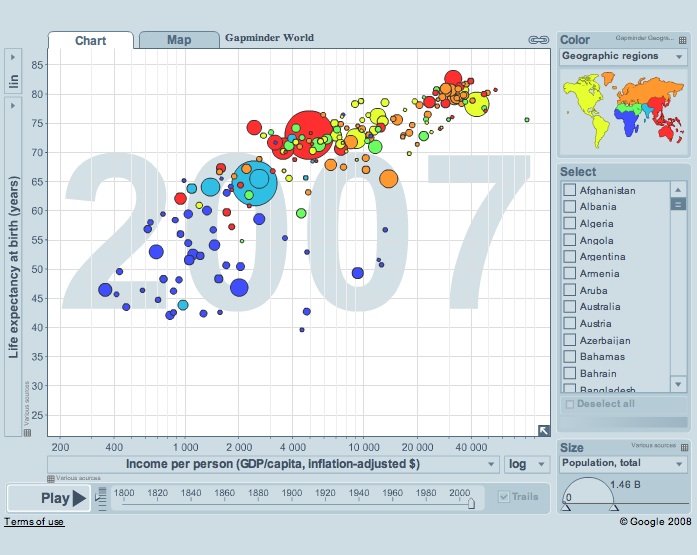
Task: Check the Austria checkbox
Action: coord(569,323)
